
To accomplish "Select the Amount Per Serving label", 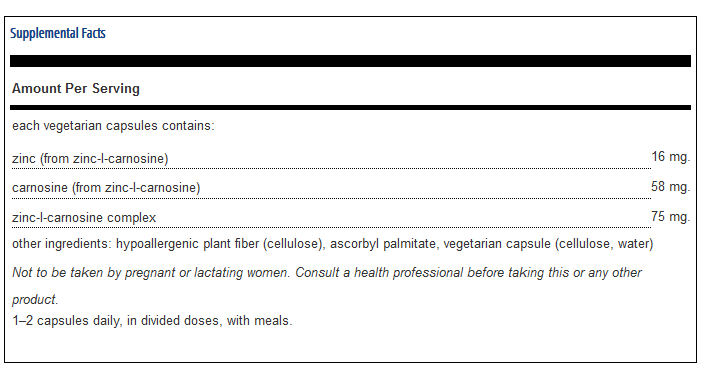I will coord(76,89).
